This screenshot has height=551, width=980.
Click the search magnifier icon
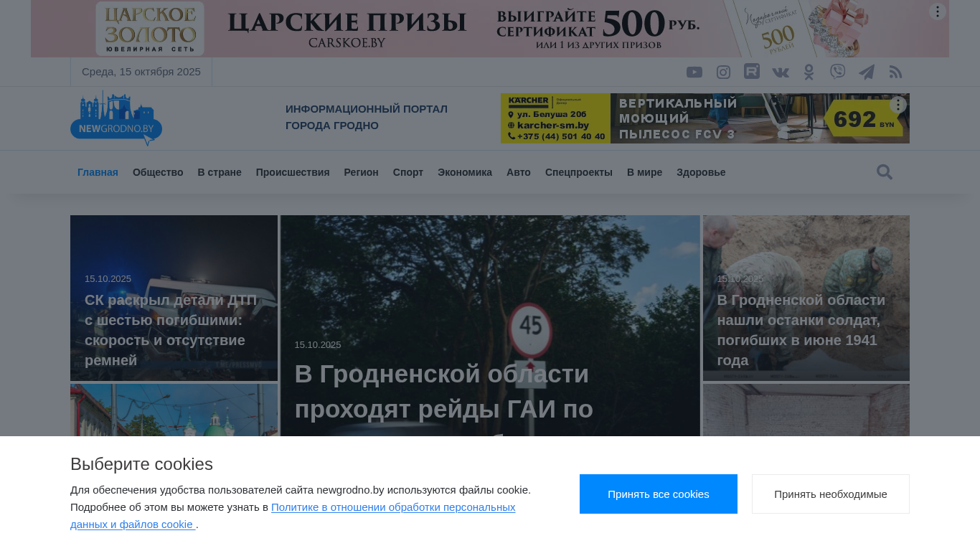point(885,172)
